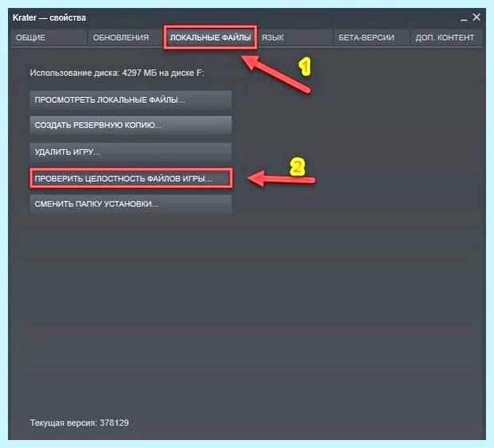This screenshot has height=448, width=494.
Task: Select the ЛОКАЛЬНЫЕ ФАЙЛЫ tab
Action: [210, 37]
